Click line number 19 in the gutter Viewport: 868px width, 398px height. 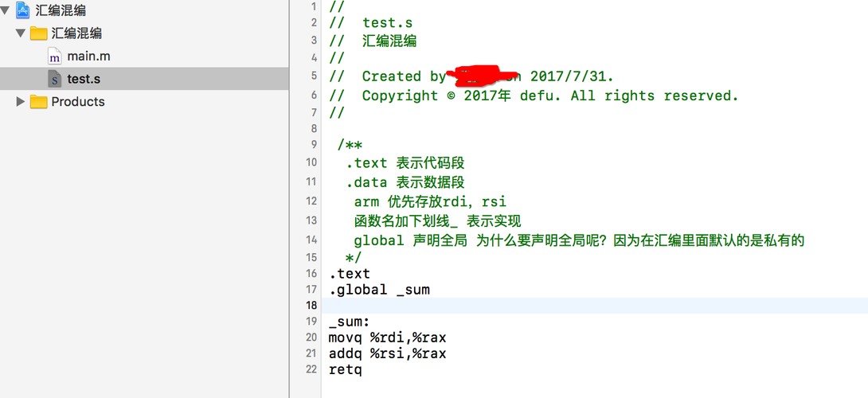click(311, 321)
